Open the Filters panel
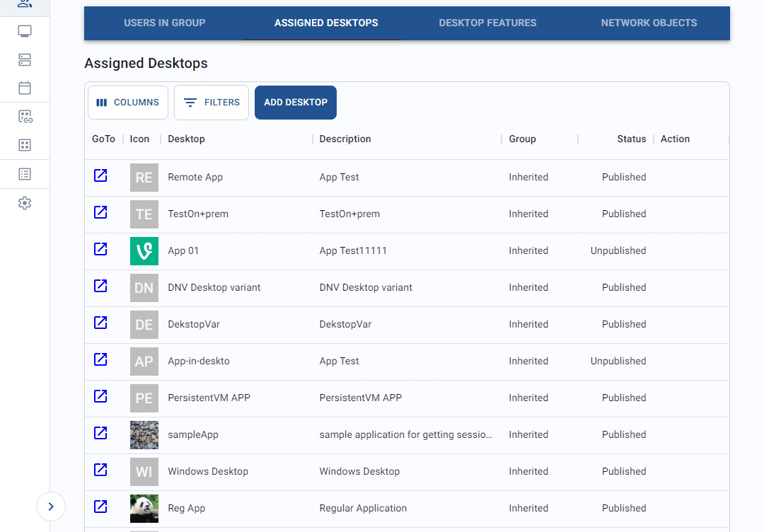 tap(211, 102)
